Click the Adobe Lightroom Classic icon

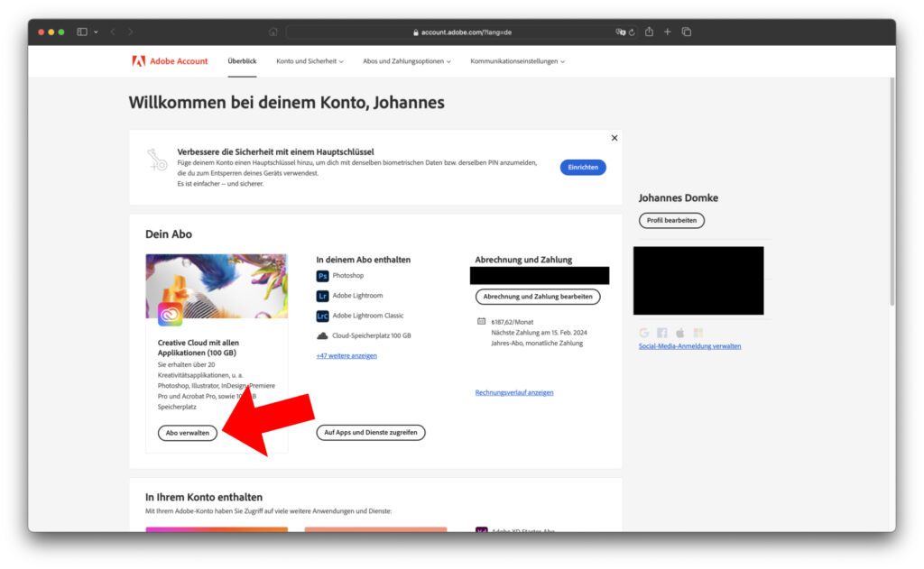pyautogui.click(x=322, y=316)
